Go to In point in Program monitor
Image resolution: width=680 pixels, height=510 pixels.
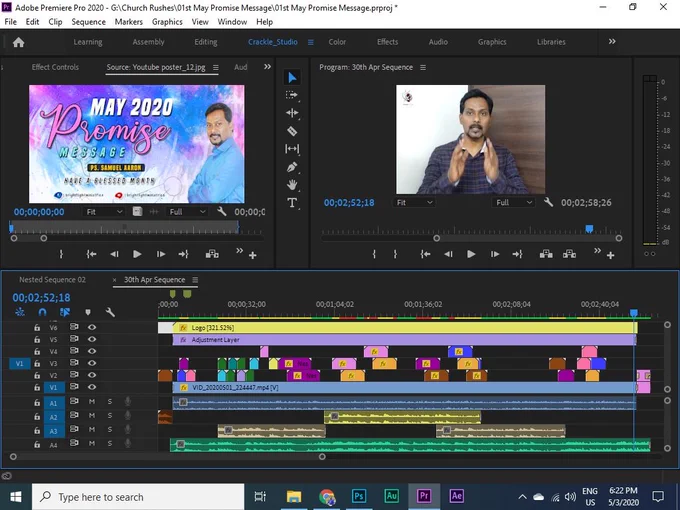point(425,254)
